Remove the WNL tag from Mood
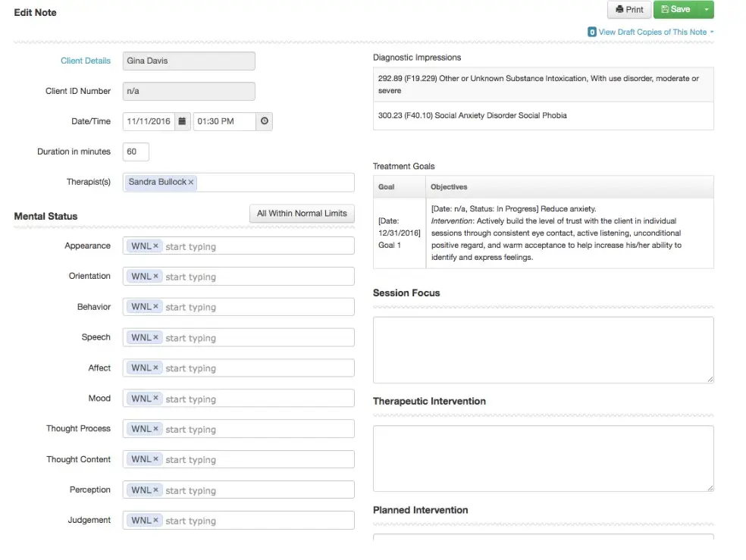 click(155, 398)
